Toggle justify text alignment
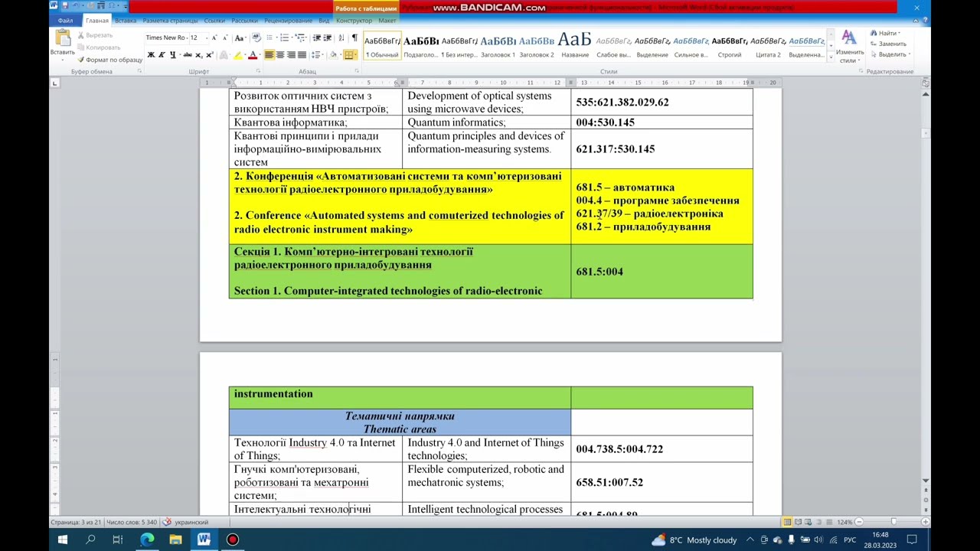Image resolution: width=980 pixels, height=551 pixels. [x=302, y=55]
